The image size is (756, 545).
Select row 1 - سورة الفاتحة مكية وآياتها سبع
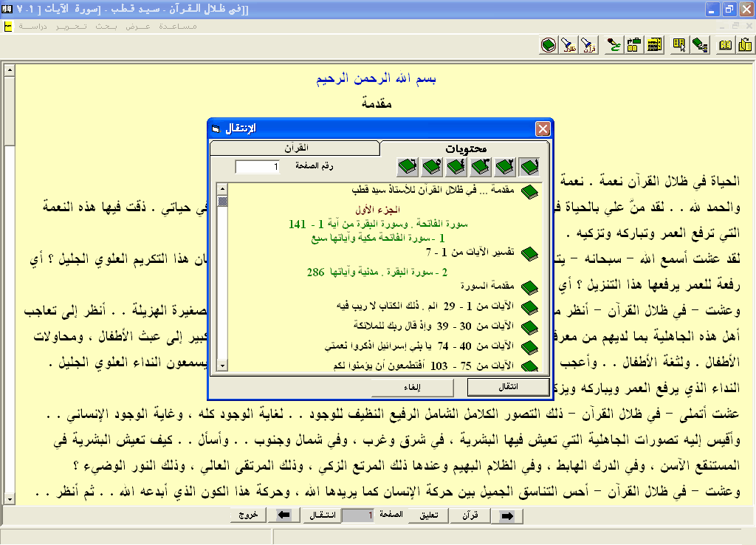click(x=378, y=238)
